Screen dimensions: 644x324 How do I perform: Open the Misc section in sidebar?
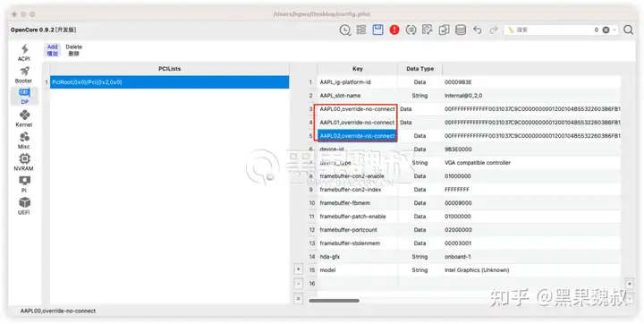pos(24,141)
